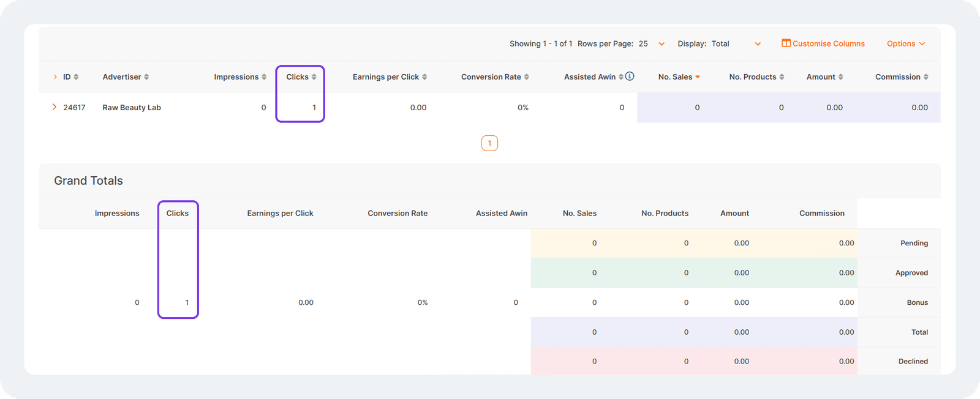Click the Pending row label
Screen dimensions: 980x399
914,243
